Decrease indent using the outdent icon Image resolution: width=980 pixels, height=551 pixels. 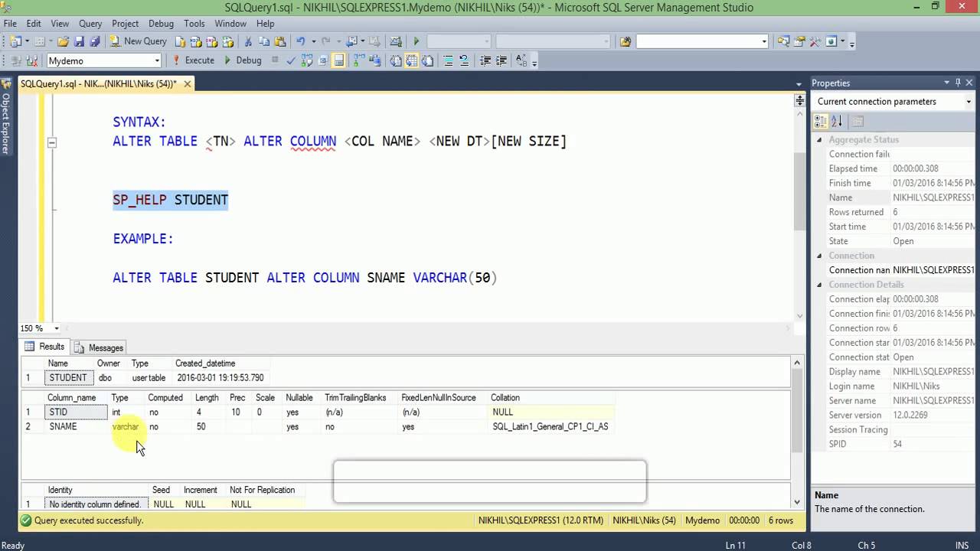pyautogui.click(x=485, y=60)
